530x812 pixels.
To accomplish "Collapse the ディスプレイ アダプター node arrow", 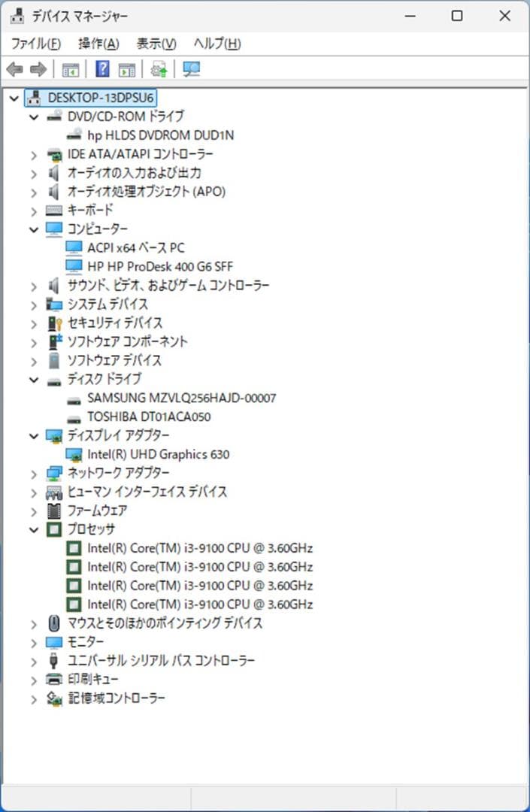I will (x=34, y=436).
